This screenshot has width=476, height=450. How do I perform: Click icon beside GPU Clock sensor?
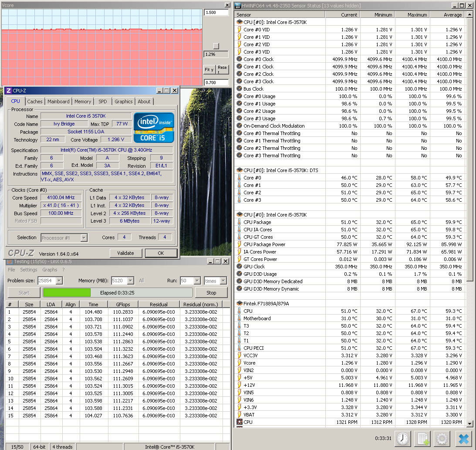coord(240,267)
